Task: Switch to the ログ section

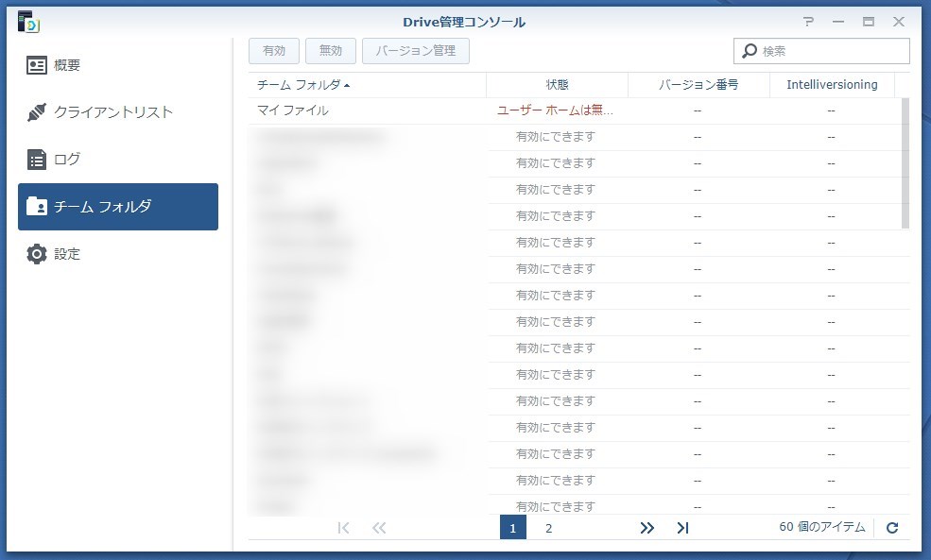Action: click(118, 160)
